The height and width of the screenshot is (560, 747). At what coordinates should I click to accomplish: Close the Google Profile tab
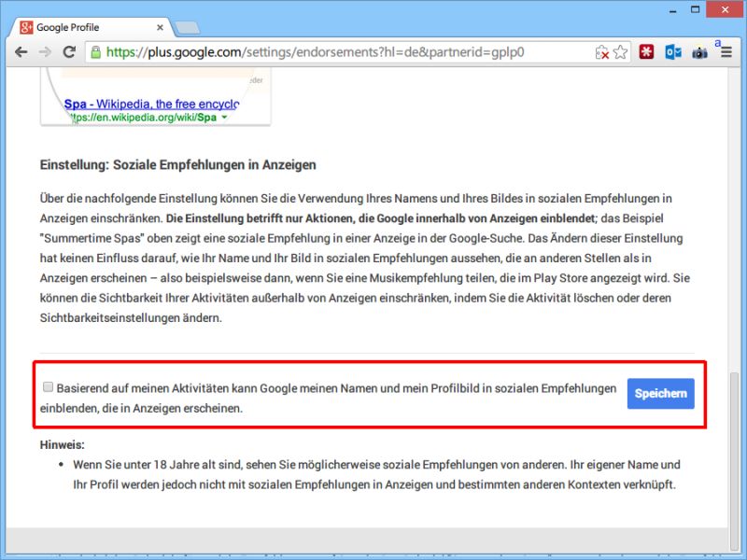pyautogui.click(x=160, y=28)
